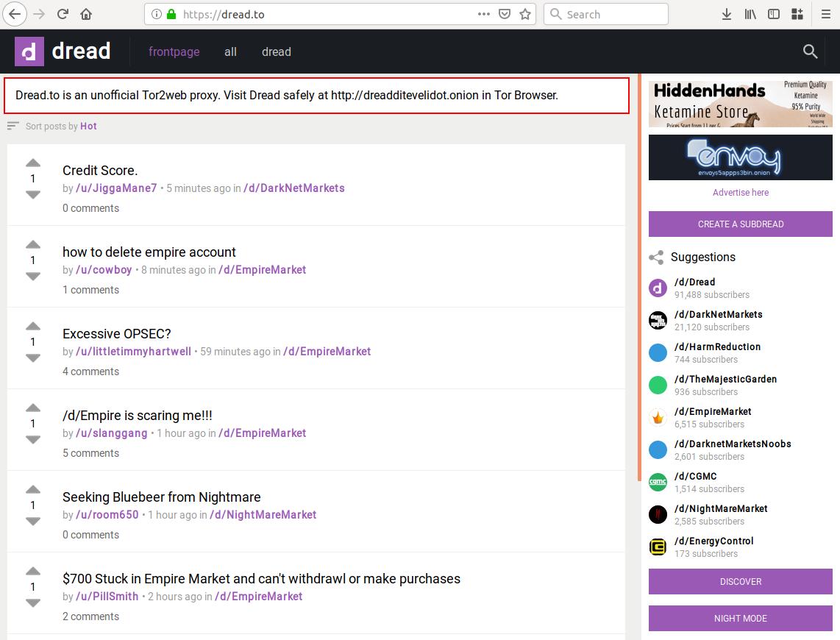Image resolution: width=840 pixels, height=640 pixels.
Task: Open page actions three-dot menu in URL bar
Action: pos(484,15)
